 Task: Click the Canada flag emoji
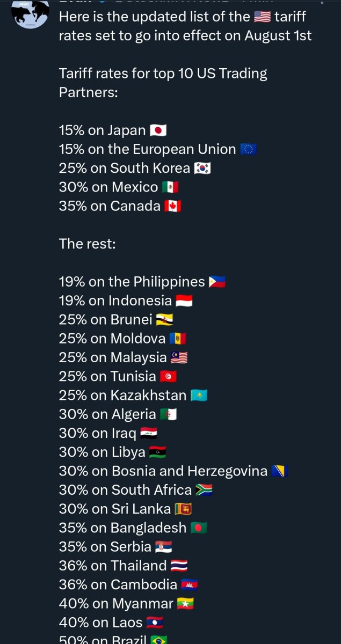(x=172, y=206)
